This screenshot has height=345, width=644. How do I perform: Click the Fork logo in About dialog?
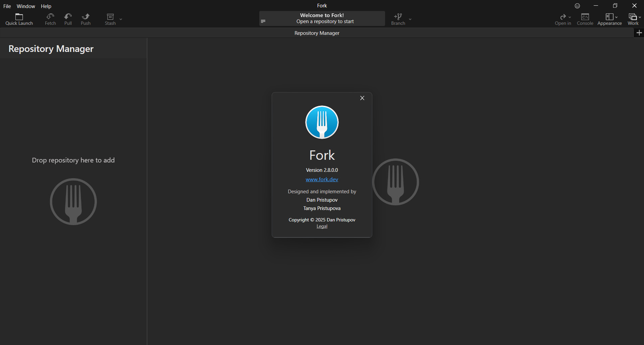tap(322, 122)
